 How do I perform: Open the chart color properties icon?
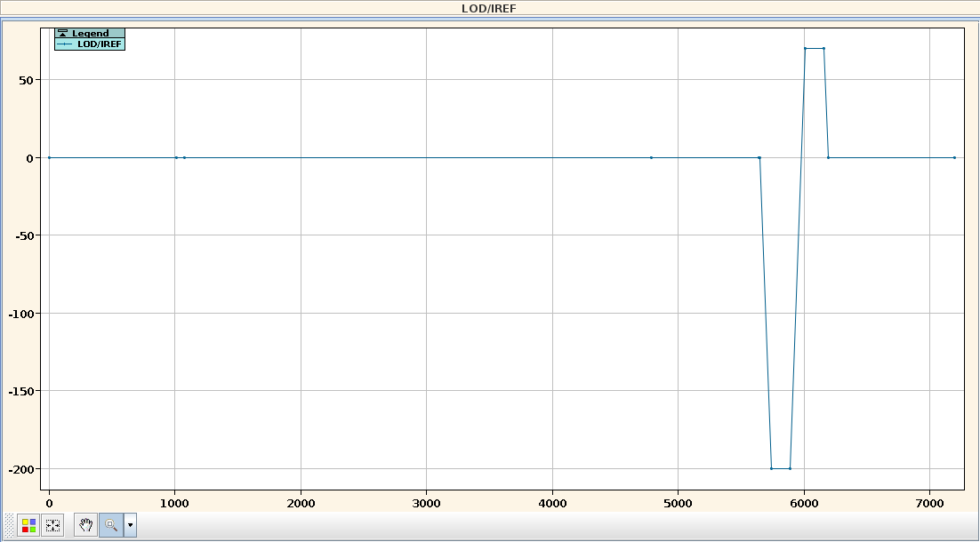pos(29,525)
